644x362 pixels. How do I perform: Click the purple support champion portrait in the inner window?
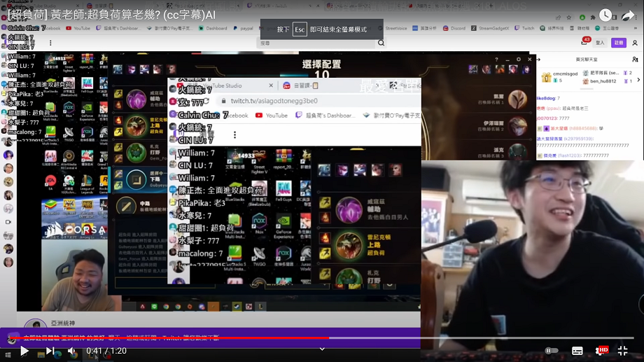click(349, 210)
